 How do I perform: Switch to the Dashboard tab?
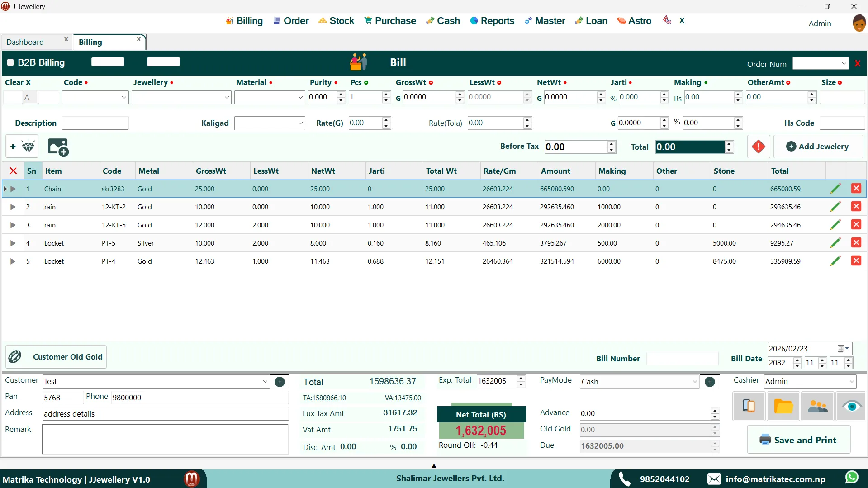click(x=25, y=42)
